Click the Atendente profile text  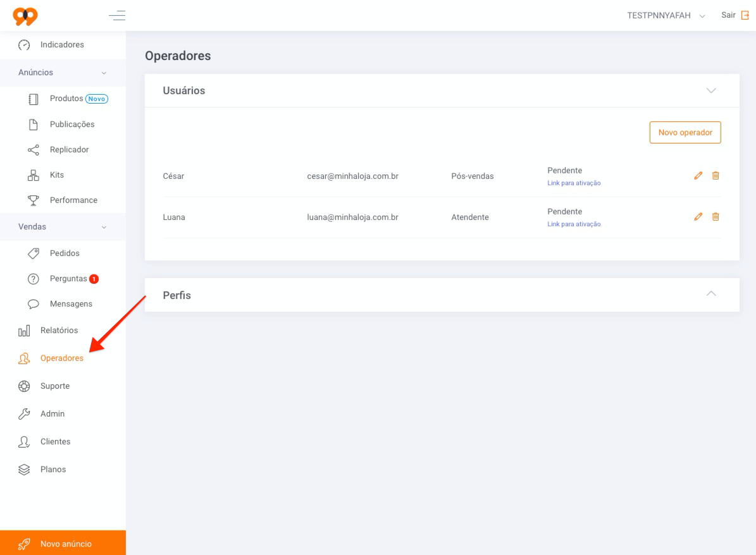point(470,217)
